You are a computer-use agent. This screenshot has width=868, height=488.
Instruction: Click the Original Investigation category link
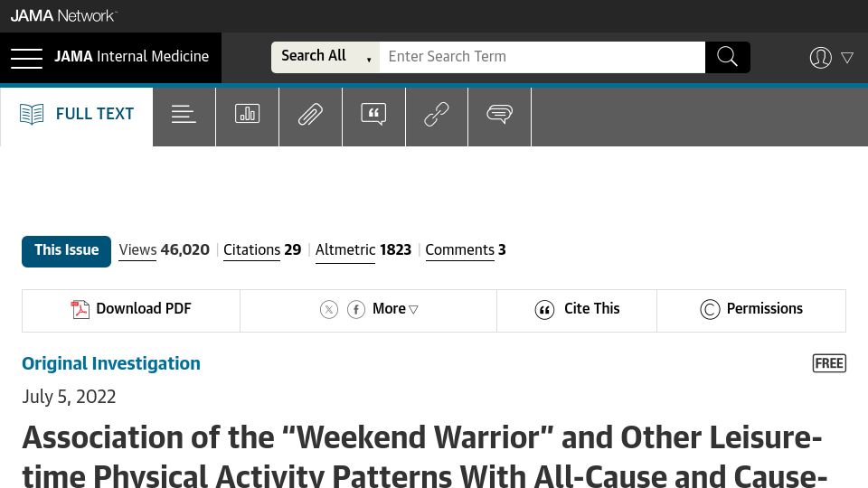(111, 363)
